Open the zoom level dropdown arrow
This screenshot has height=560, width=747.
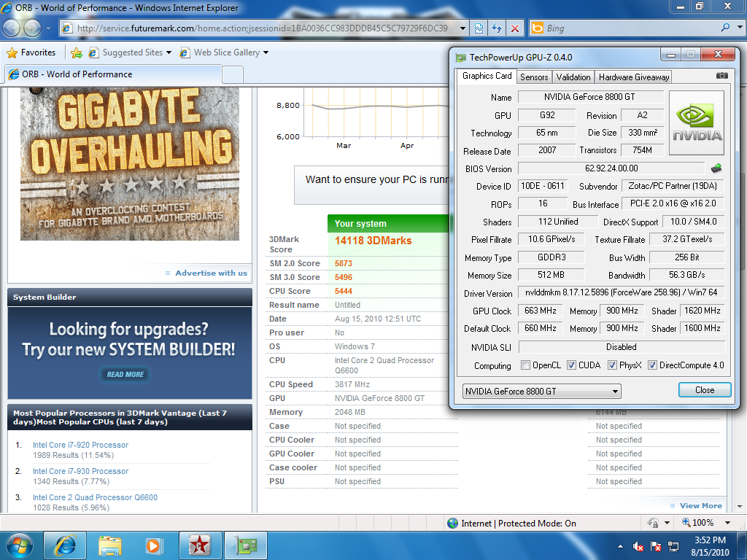tap(727, 523)
